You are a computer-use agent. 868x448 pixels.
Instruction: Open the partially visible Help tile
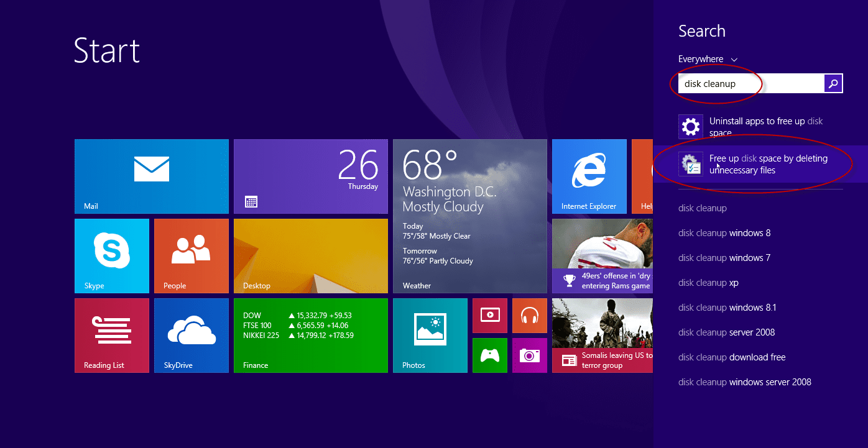pyautogui.click(x=642, y=176)
